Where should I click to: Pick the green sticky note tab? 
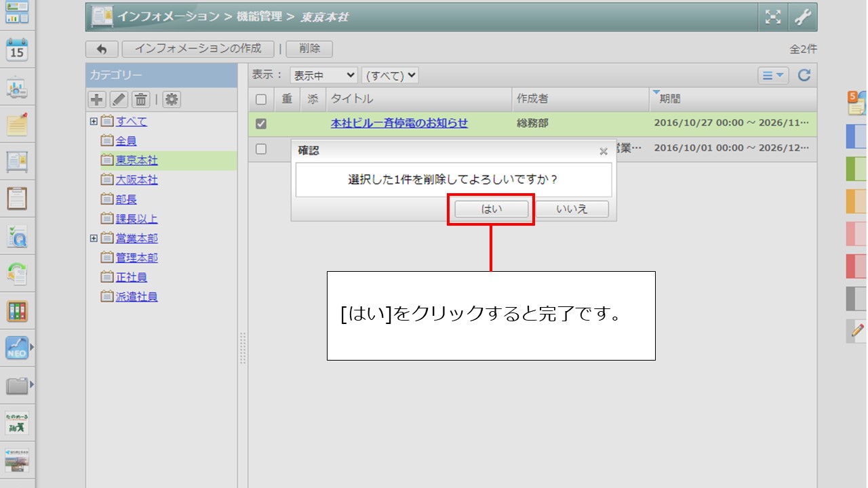857,168
